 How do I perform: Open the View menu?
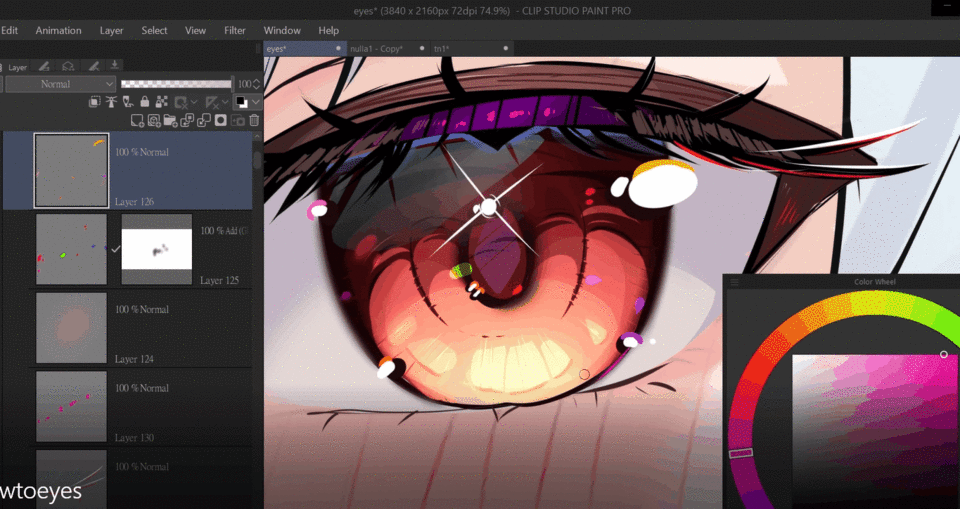195,31
